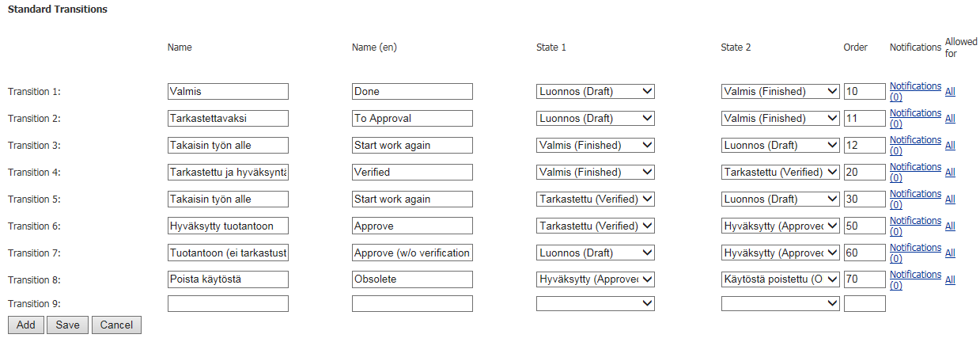Open State 1 dropdown for Transition 1
This screenshot has height=342, width=980.
[595, 92]
